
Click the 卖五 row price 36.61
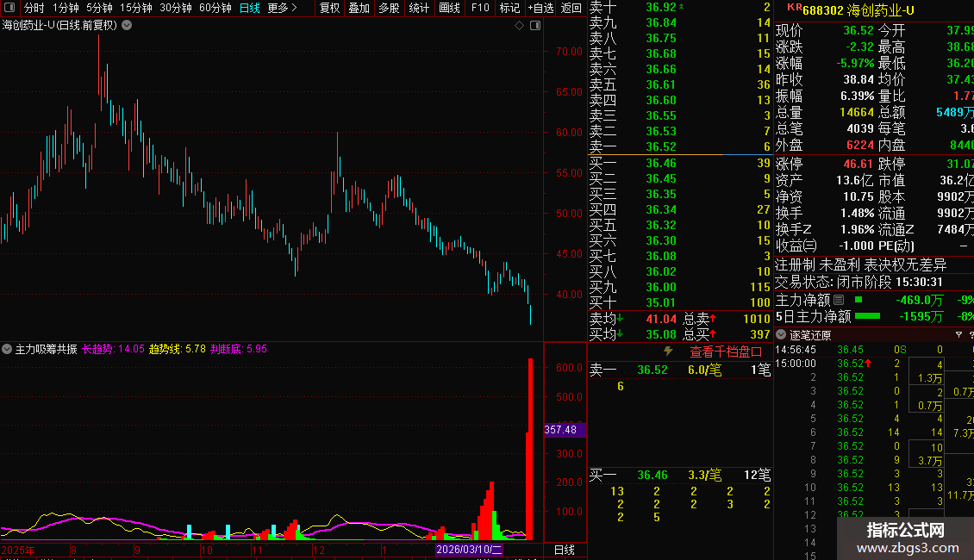[x=661, y=84]
